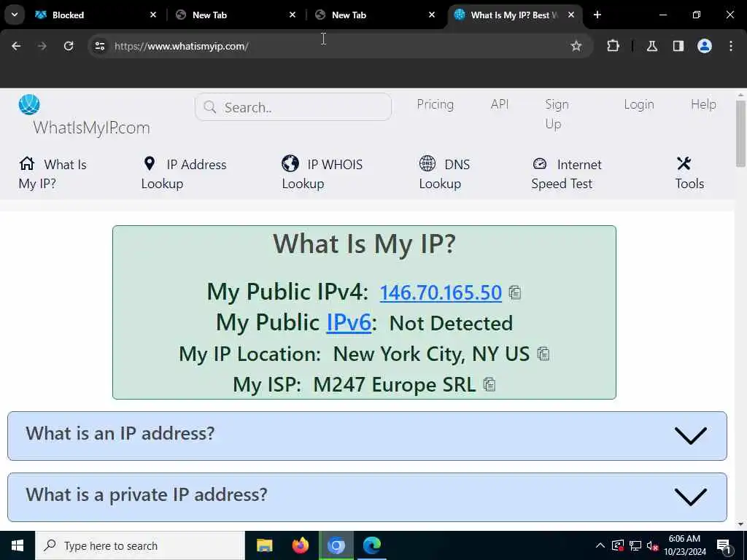747x560 pixels.
Task: Open the Chrome three-dot menu
Action: tap(731, 46)
